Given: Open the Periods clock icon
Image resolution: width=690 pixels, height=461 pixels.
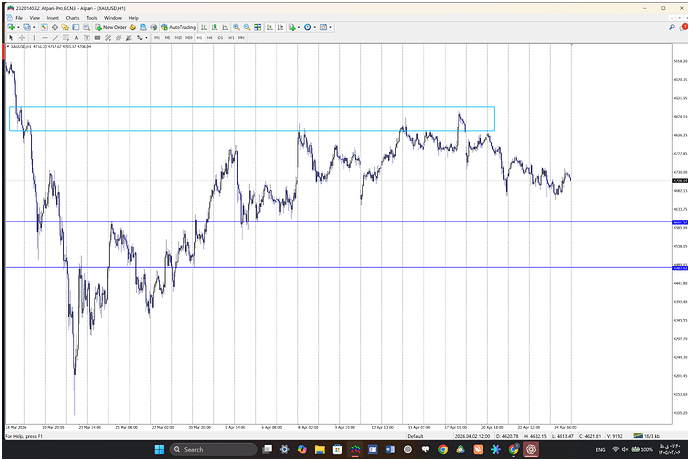Looking at the screenshot, I should [x=308, y=27].
